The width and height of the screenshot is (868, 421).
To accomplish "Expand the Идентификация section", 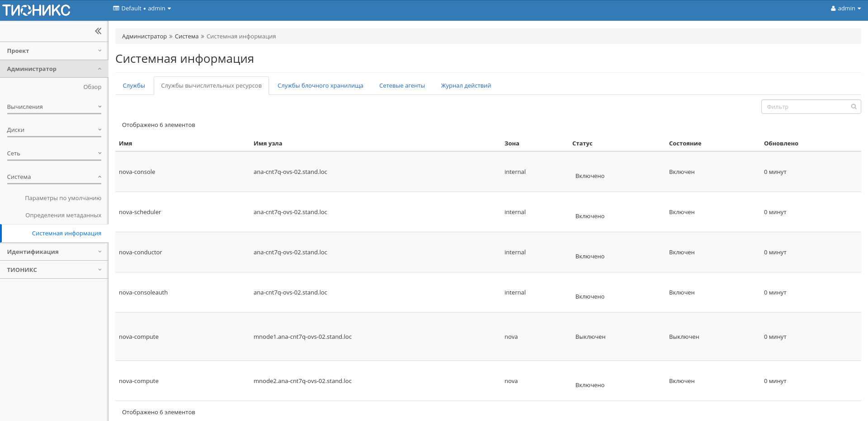I will point(54,252).
